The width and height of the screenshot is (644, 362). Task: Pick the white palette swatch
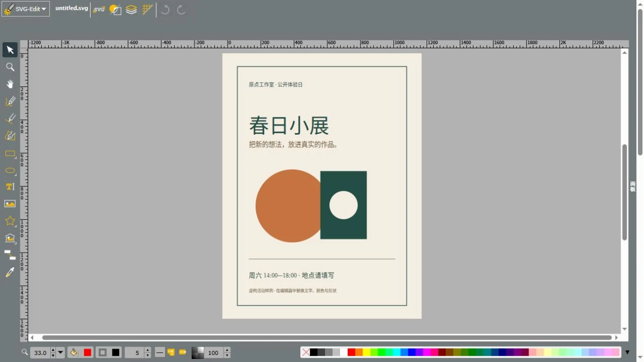344,352
